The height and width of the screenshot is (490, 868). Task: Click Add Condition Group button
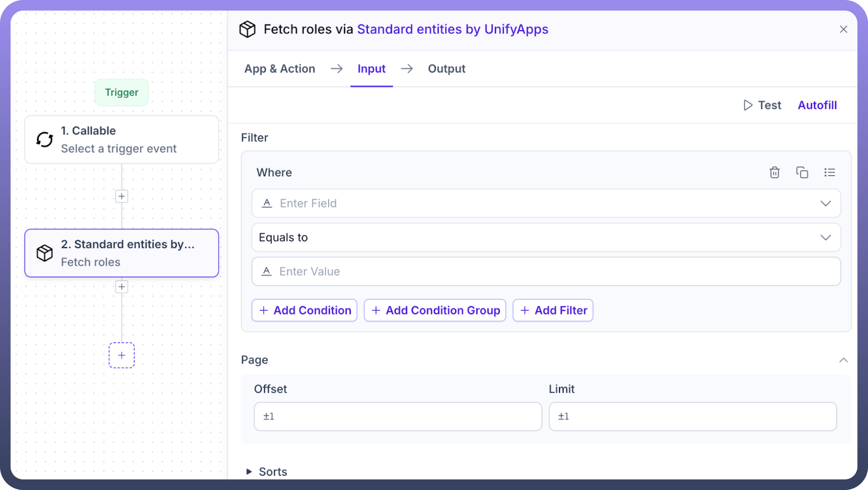pyautogui.click(x=435, y=310)
